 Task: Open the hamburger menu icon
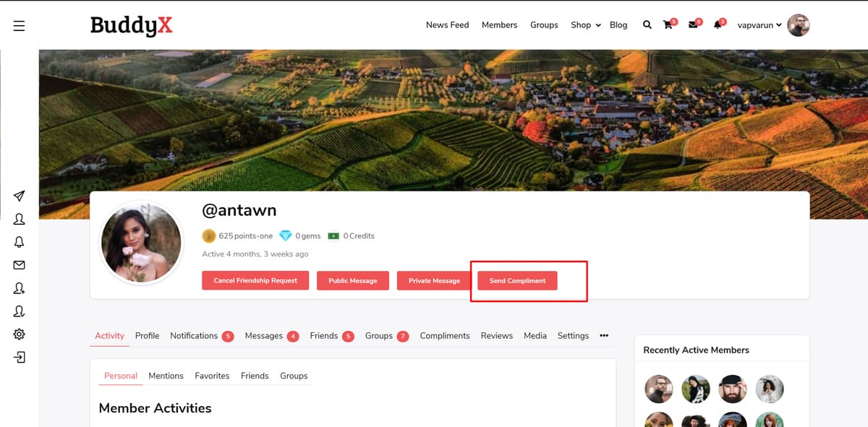click(20, 26)
